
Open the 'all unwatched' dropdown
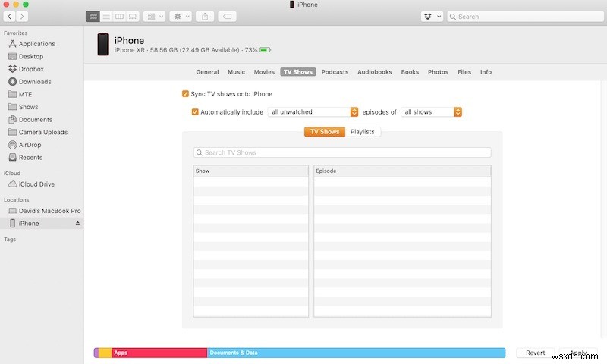coord(313,111)
